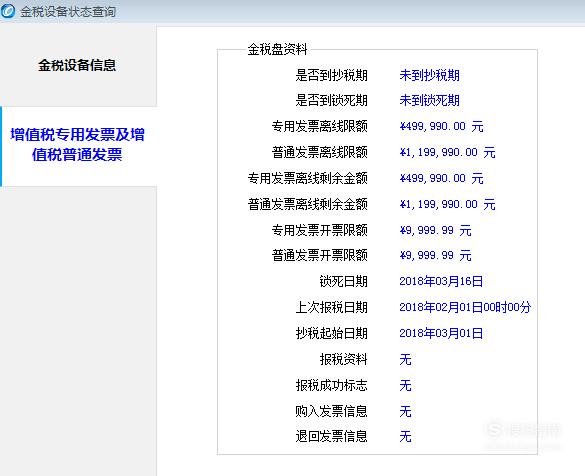This screenshot has height=476, width=585.
Task: Click the 退回发票信息 label
Action: tap(331, 436)
